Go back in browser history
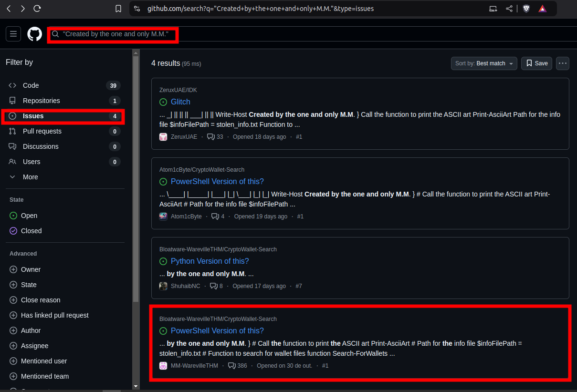The image size is (577, 392). click(x=9, y=9)
